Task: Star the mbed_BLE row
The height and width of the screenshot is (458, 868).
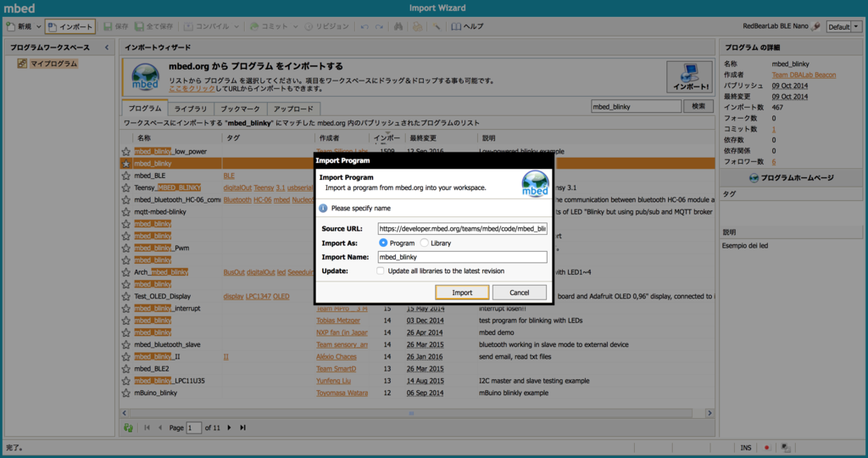Action: 126,176
